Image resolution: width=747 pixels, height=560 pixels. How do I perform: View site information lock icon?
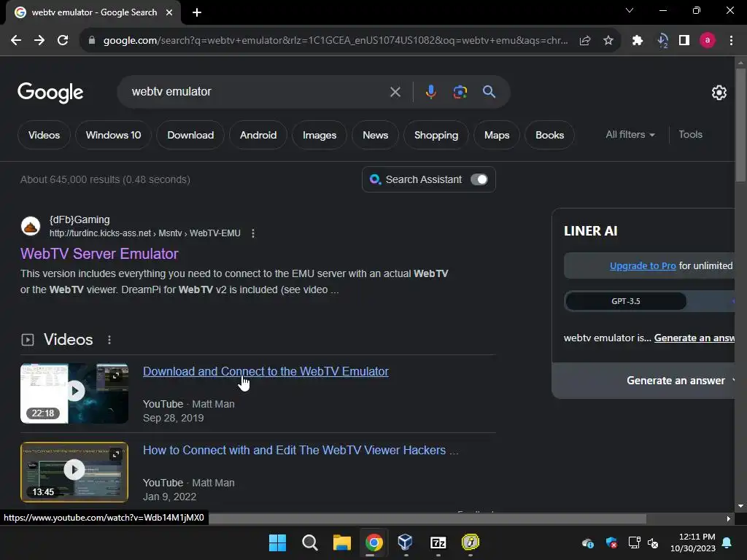click(x=91, y=41)
